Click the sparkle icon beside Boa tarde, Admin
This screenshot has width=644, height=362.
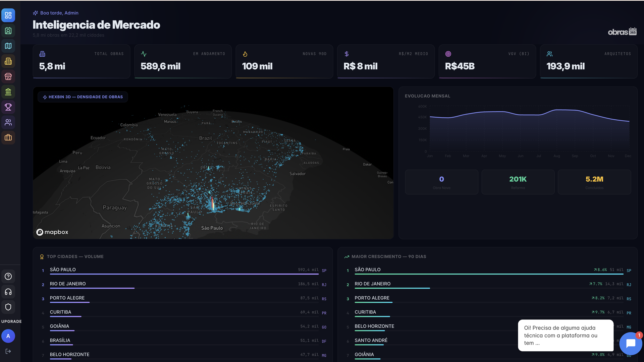point(35,13)
